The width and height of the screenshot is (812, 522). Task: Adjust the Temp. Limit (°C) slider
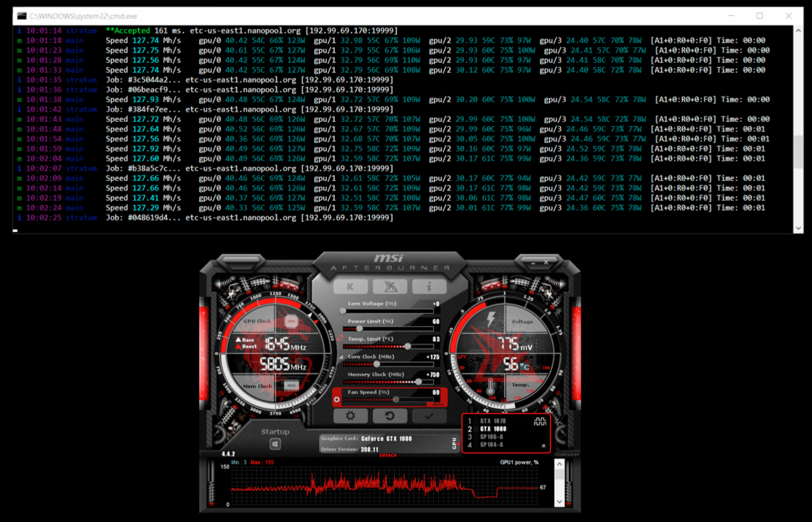388,346
